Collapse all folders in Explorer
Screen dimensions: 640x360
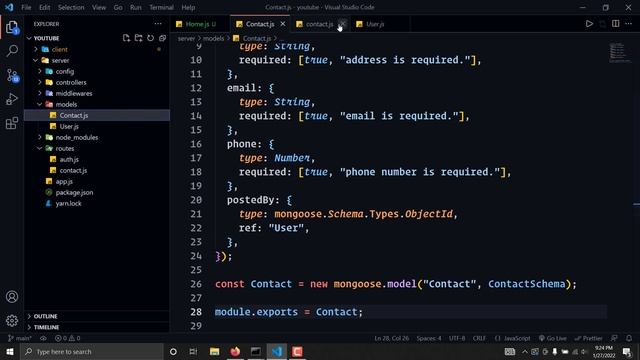pos(162,38)
